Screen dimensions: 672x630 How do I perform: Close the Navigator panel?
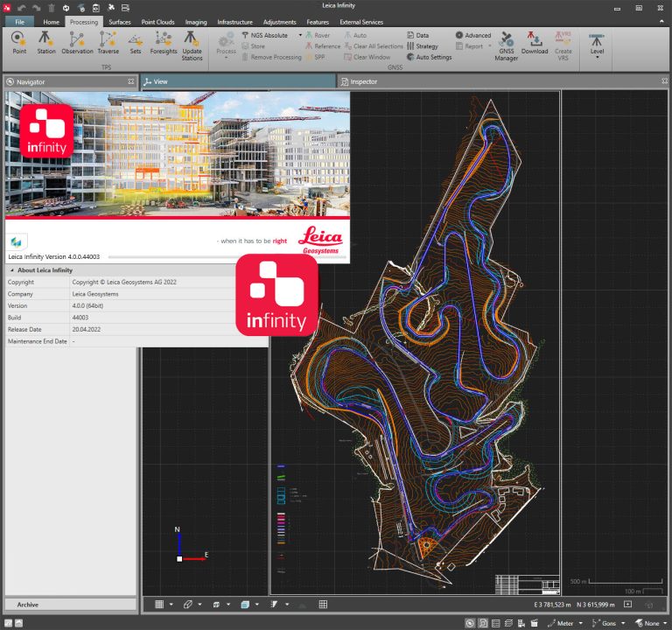(x=130, y=81)
